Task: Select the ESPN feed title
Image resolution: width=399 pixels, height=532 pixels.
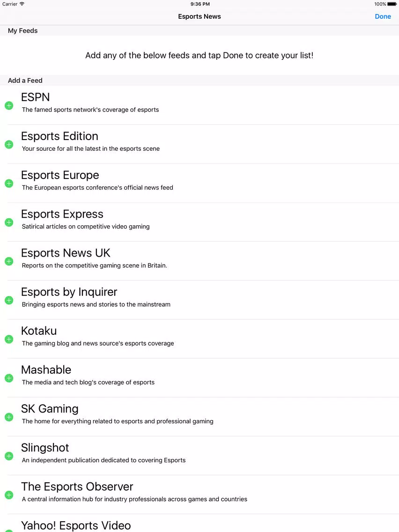Action: (x=35, y=97)
